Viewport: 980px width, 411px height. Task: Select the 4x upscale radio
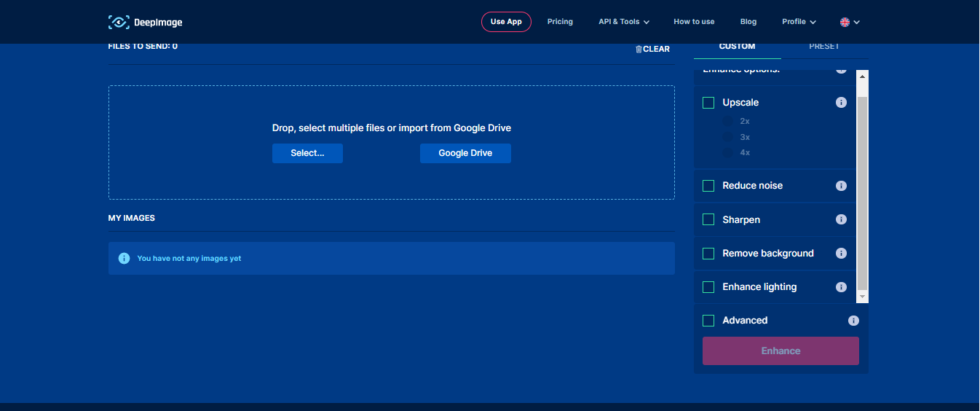coord(727,152)
